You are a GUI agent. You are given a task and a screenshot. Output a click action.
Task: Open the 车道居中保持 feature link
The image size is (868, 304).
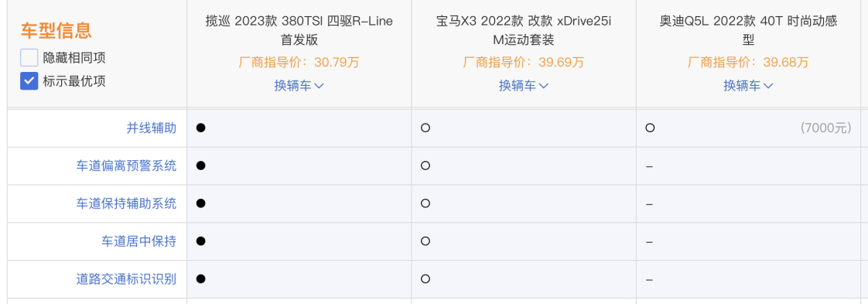click(x=138, y=241)
